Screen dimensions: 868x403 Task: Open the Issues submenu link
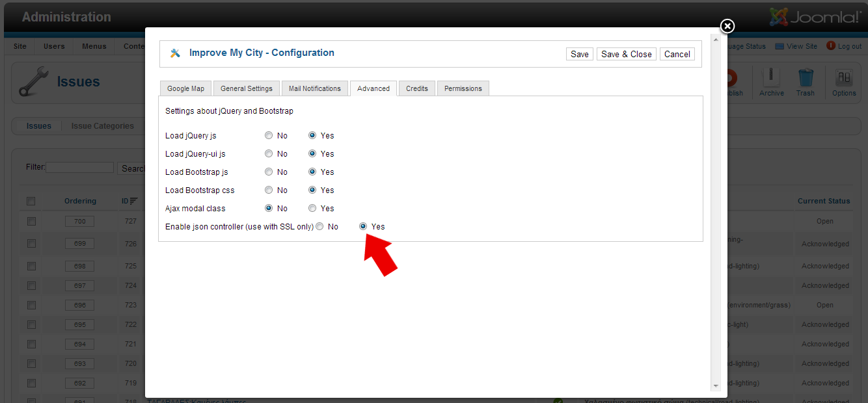(x=39, y=126)
